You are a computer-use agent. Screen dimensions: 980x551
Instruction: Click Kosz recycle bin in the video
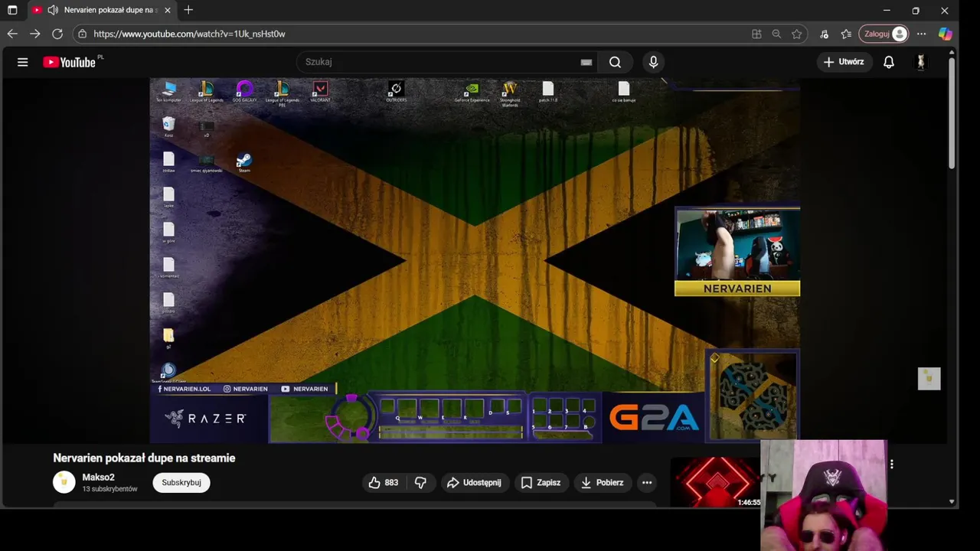point(168,127)
